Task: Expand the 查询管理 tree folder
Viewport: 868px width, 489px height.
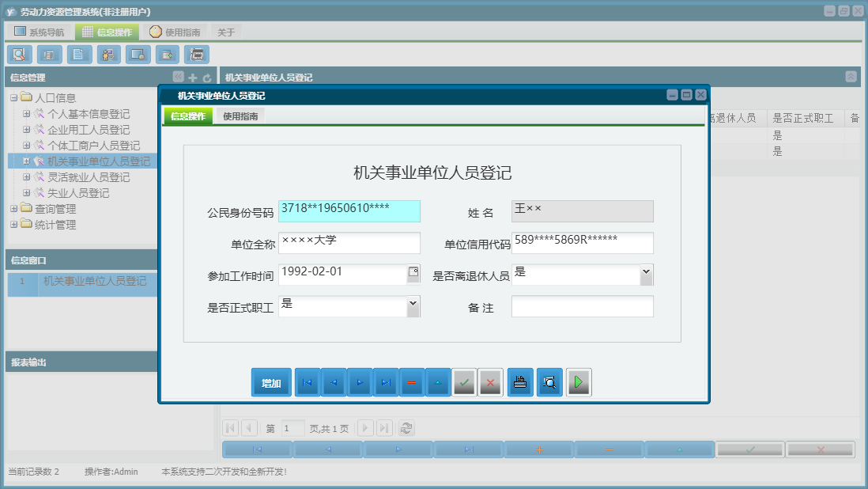Action: pos(14,209)
